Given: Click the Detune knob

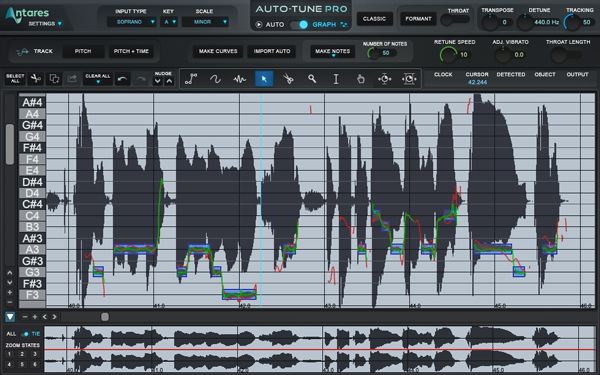Looking at the screenshot, I should [525, 22].
